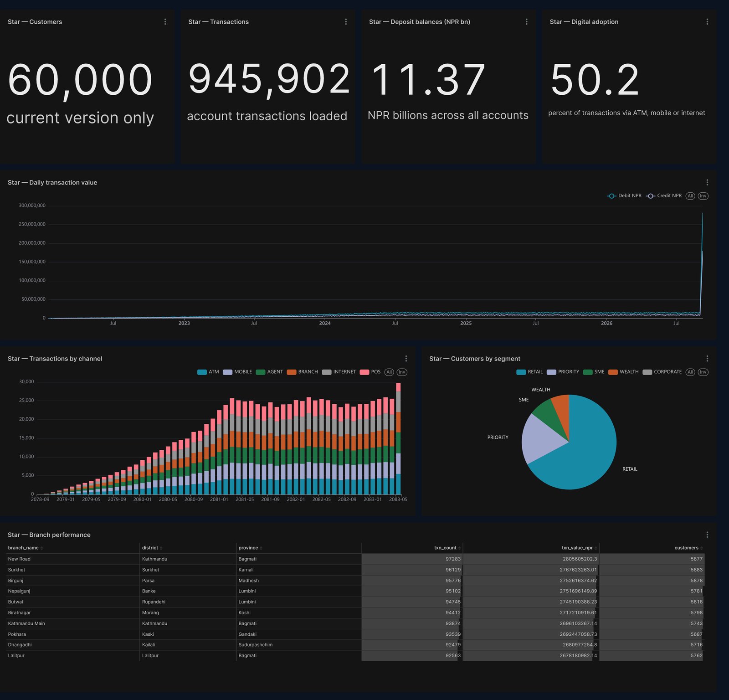This screenshot has height=700, width=729.
Task: Click Inv button in Transactions by channel legend
Action: [x=402, y=372]
